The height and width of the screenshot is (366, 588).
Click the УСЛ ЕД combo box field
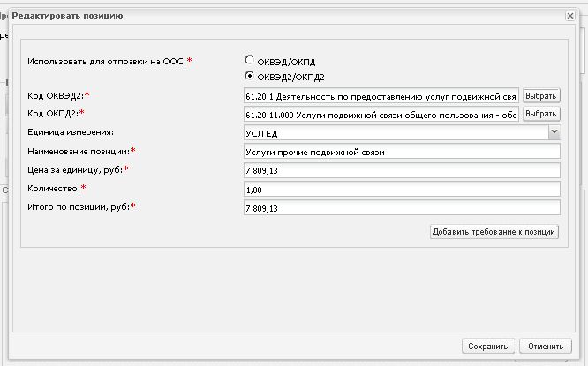396,133
